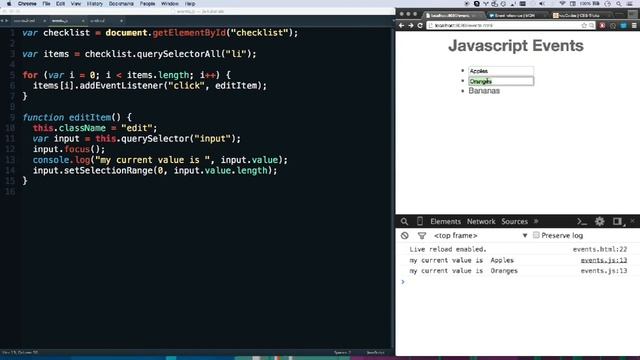Click the setSelectionRange code line
640x360 pixels.
[x=155, y=170]
